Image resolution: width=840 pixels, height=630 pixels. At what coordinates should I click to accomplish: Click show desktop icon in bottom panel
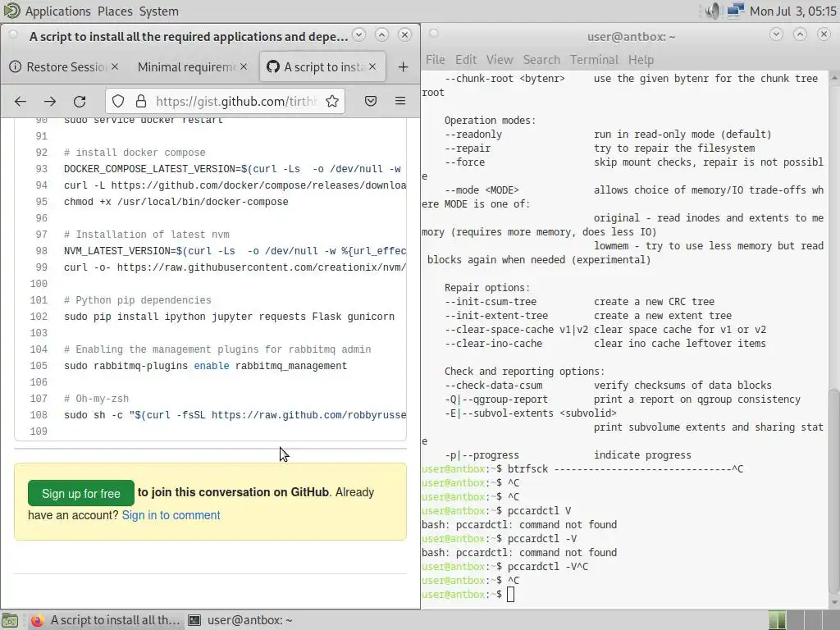(10, 620)
